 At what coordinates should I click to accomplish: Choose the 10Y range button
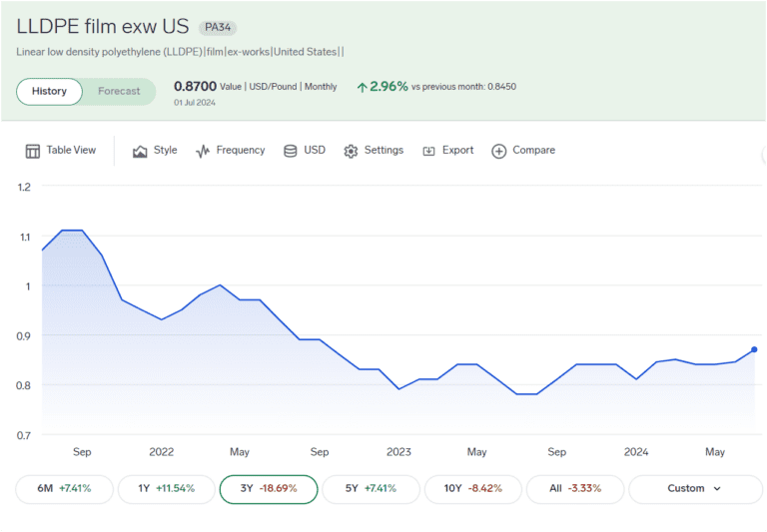[471, 489]
